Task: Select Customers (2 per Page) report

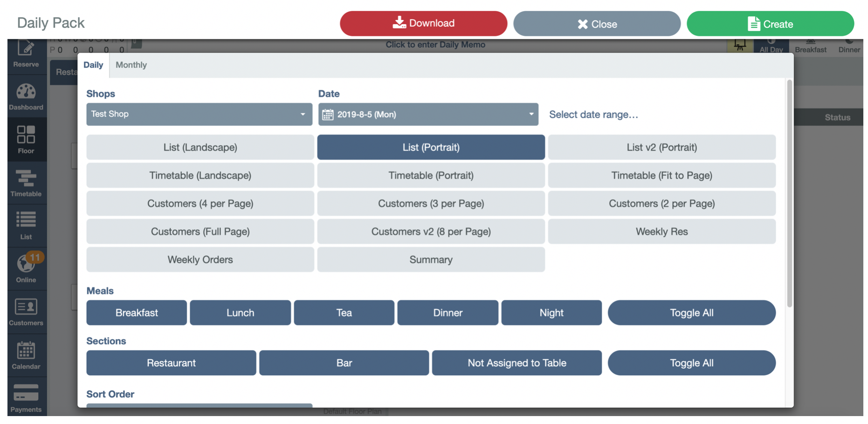Action: click(661, 203)
